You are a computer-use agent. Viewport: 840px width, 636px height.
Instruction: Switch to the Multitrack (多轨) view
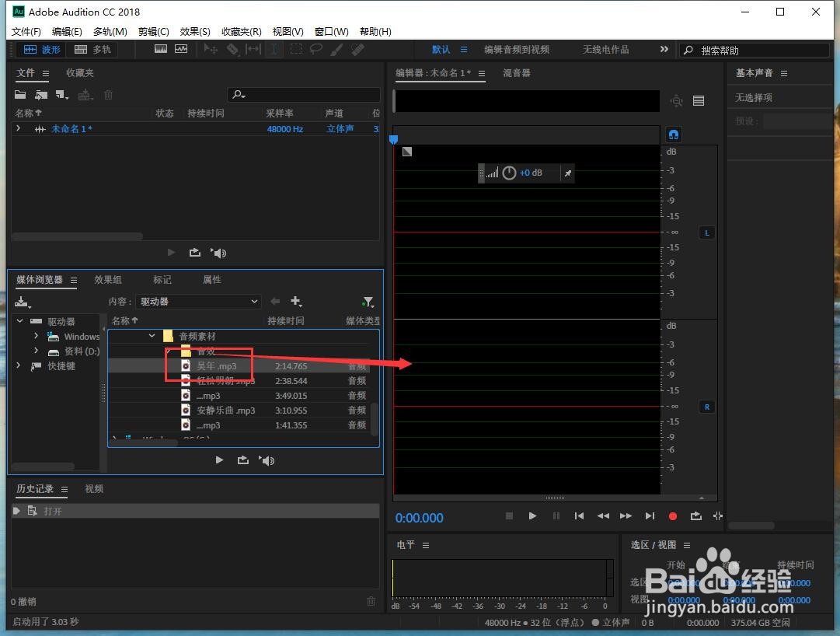pos(92,49)
